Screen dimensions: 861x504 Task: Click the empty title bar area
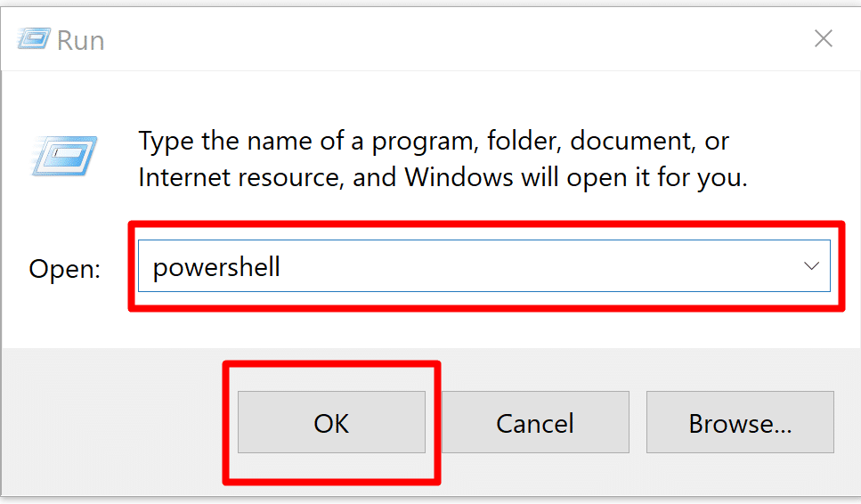445,39
